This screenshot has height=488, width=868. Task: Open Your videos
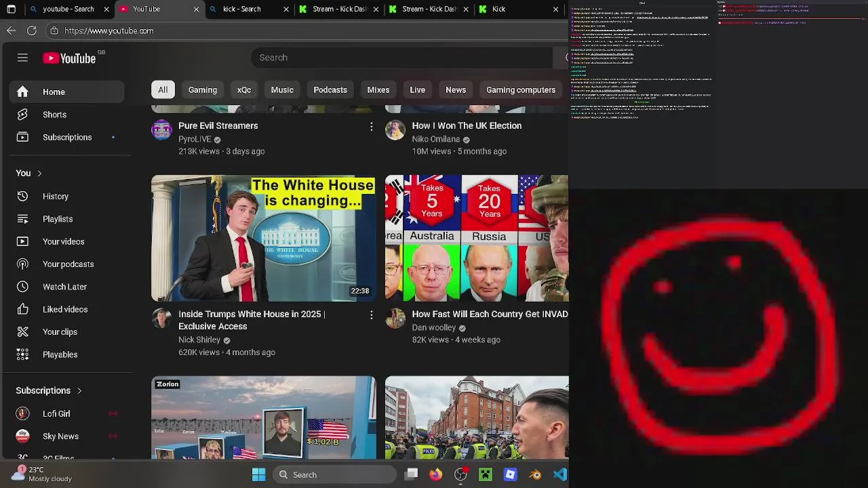pos(66,241)
